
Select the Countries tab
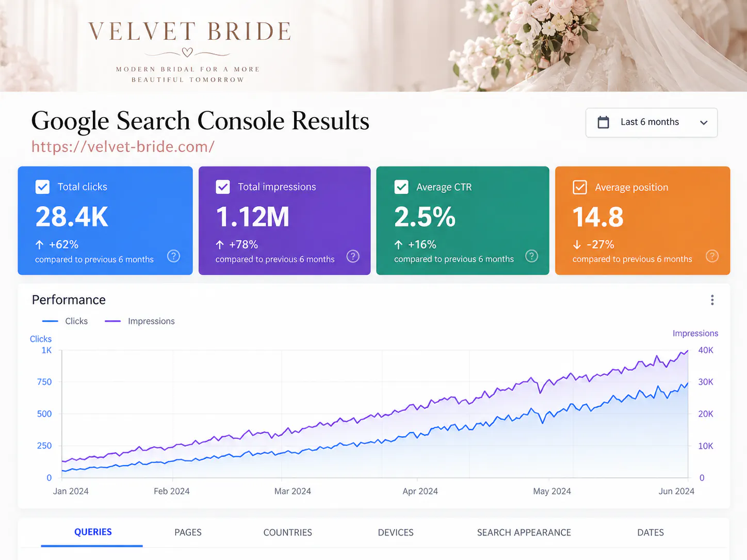click(288, 532)
